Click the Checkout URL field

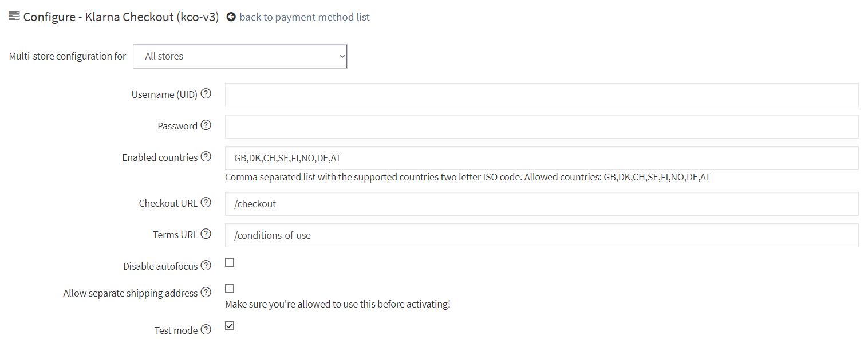point(542,204)
